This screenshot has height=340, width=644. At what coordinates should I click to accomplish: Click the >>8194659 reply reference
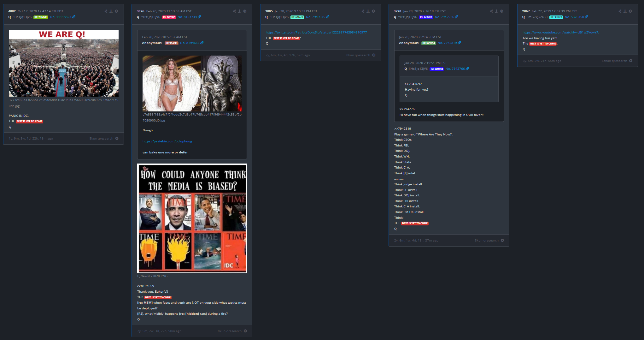tap(146, 286)
